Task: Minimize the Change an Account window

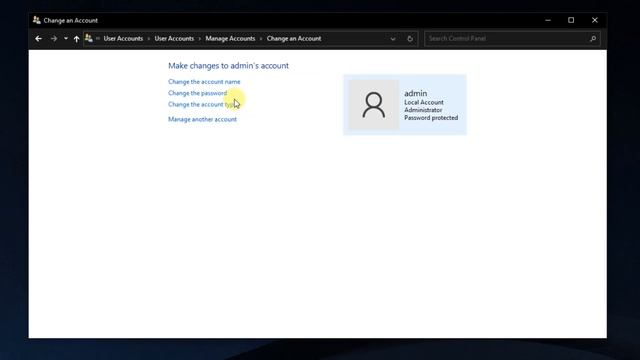Action: click(x=548, y=20)
